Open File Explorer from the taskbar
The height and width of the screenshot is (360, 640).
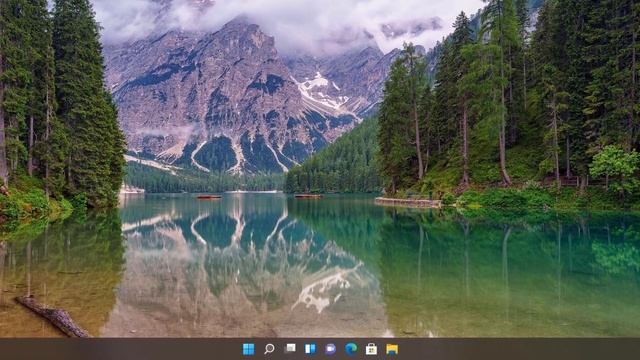[392, 349]
